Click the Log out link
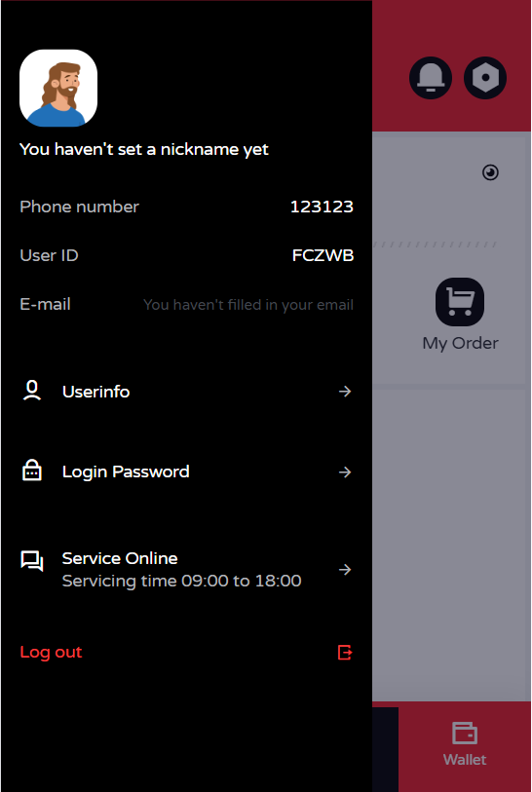 (x=51, y=652)
